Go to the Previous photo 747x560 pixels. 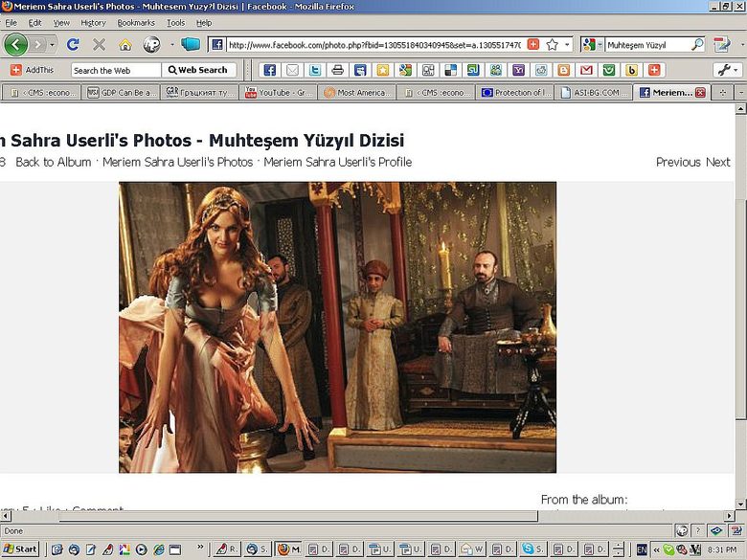pos(678,162)
